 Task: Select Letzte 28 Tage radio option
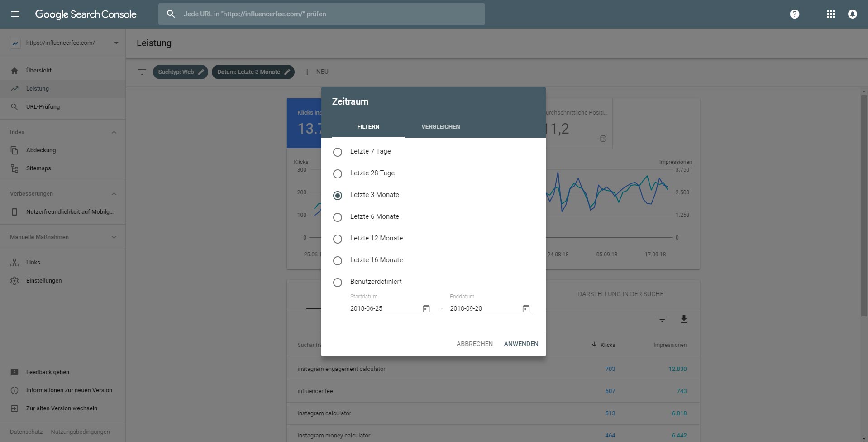338,174
